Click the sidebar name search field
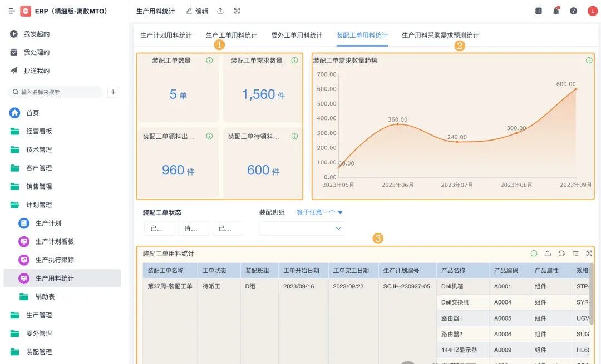Image resolution: width=601 pixels, height=364 pixels. (x=55, y=92)
